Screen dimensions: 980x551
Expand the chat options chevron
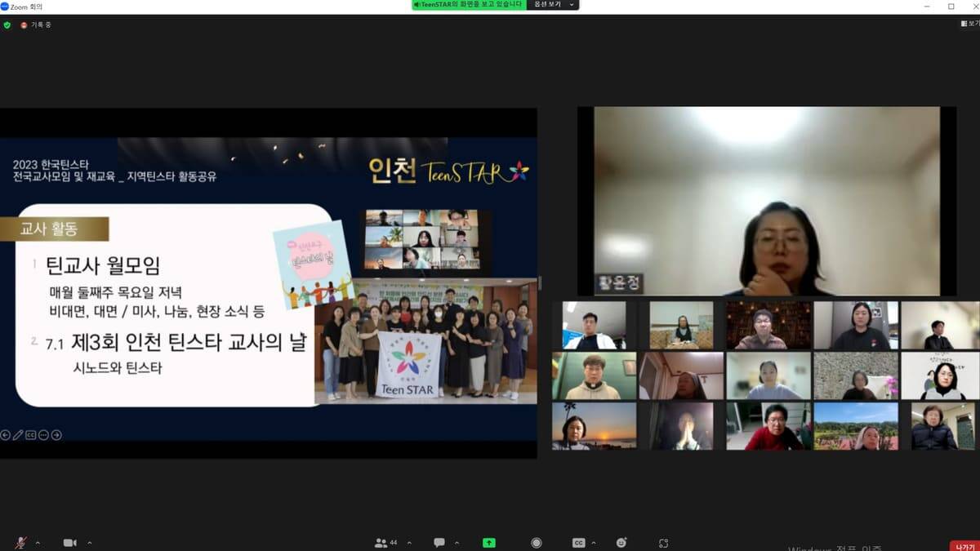457,543
